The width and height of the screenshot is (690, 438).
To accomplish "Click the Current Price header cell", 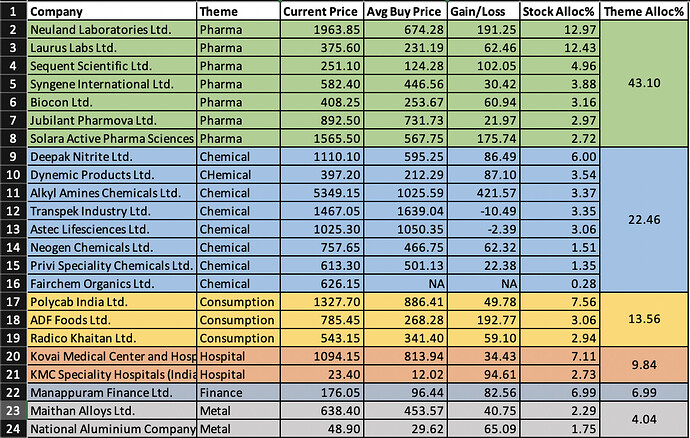I will 318,11.
